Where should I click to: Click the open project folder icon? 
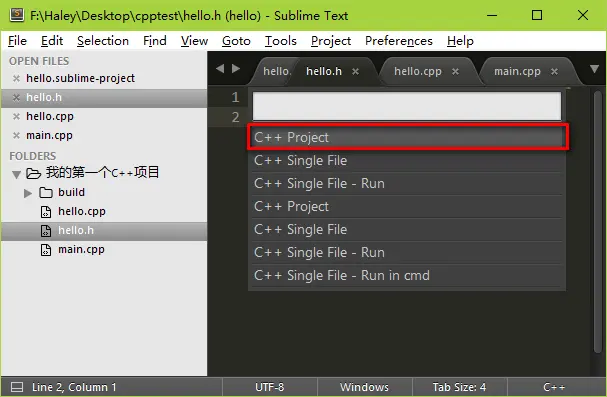click(33, 173)
